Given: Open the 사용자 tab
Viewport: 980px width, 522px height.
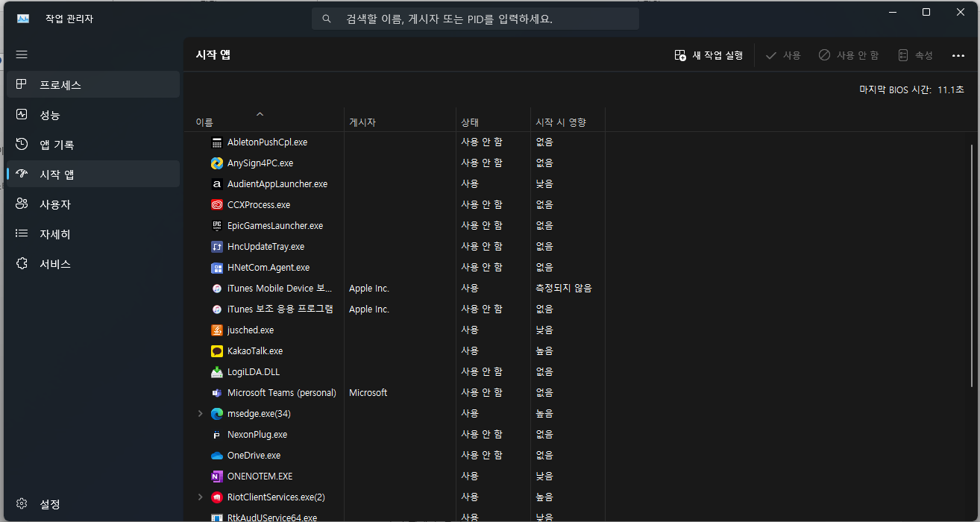Looking at the screenshot, I should coord(93,204).
